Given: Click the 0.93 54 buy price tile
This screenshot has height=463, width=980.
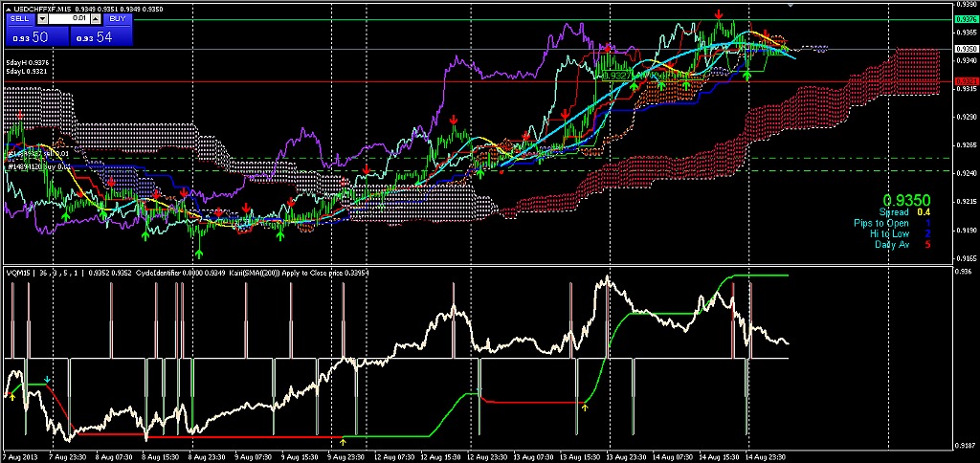Looking at the screenshot, I should point(100,37).
